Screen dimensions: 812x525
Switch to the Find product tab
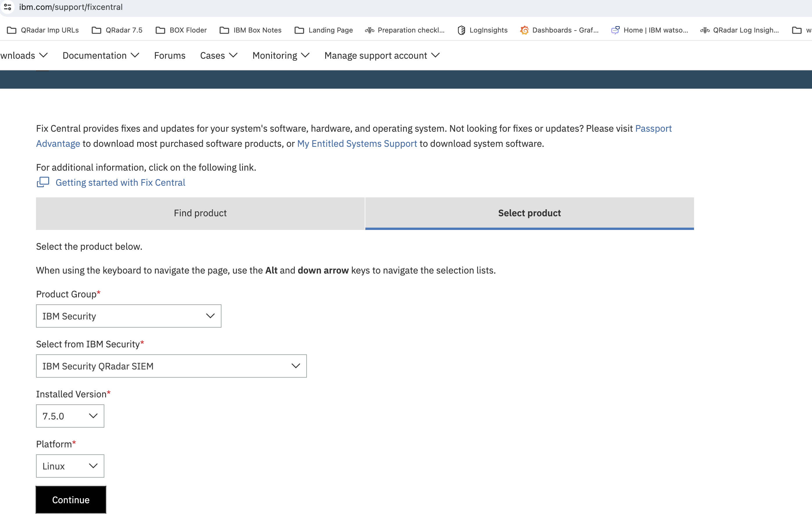pyautogui.click(x=200, y=213)
